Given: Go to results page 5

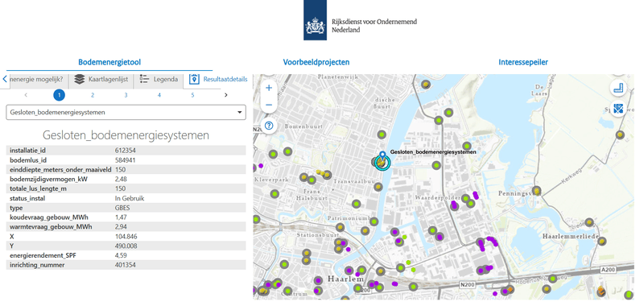Looking at the screenshot, I should tap(192, 95).
